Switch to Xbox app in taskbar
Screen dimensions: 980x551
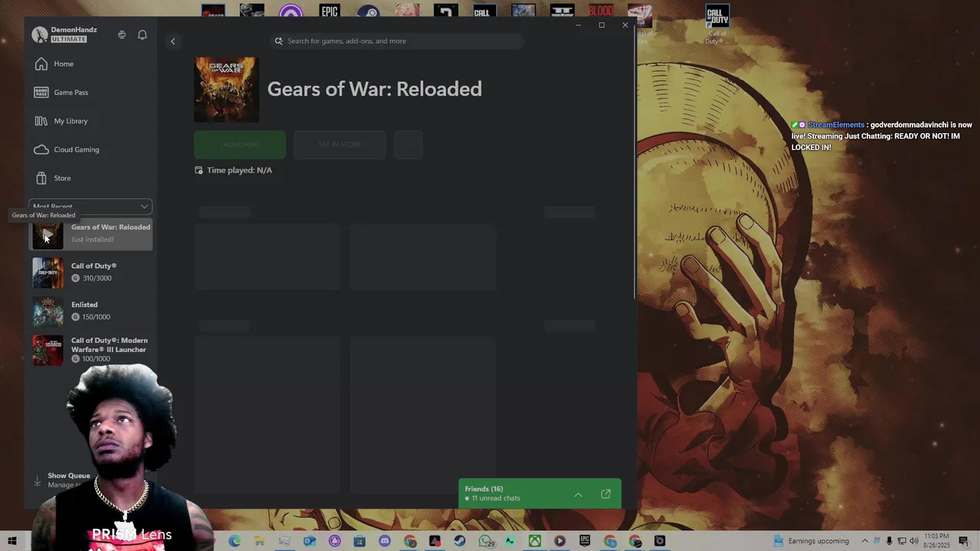click(x=535, y=541)
